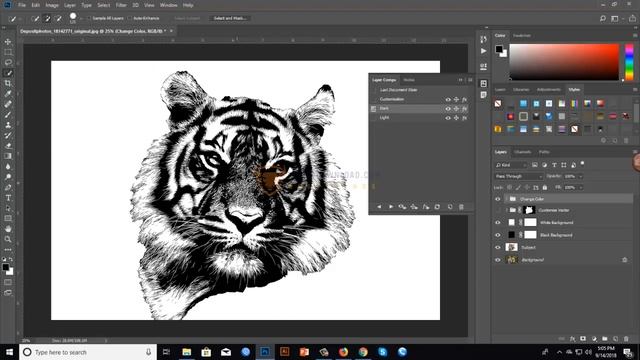Select the Rectangular Marquee tool

click(8, 52)
